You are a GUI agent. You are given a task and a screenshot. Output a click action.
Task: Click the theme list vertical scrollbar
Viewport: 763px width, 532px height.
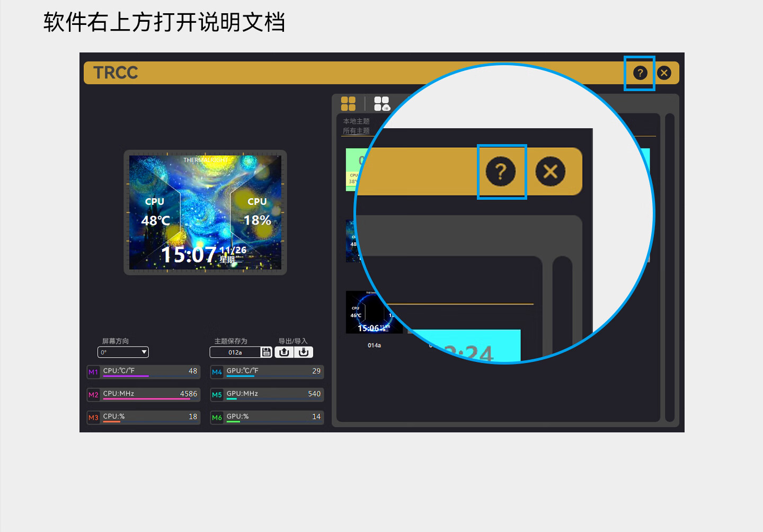pyautogui.click(x=670, y=268)
